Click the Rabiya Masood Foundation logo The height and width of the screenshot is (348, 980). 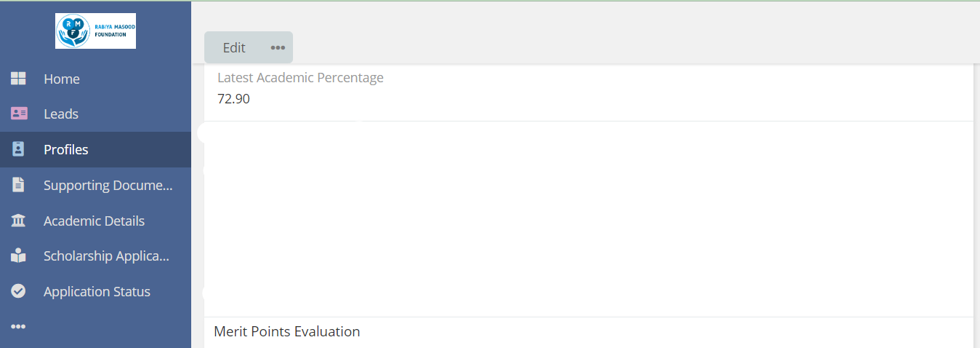(x=95, y=31)
